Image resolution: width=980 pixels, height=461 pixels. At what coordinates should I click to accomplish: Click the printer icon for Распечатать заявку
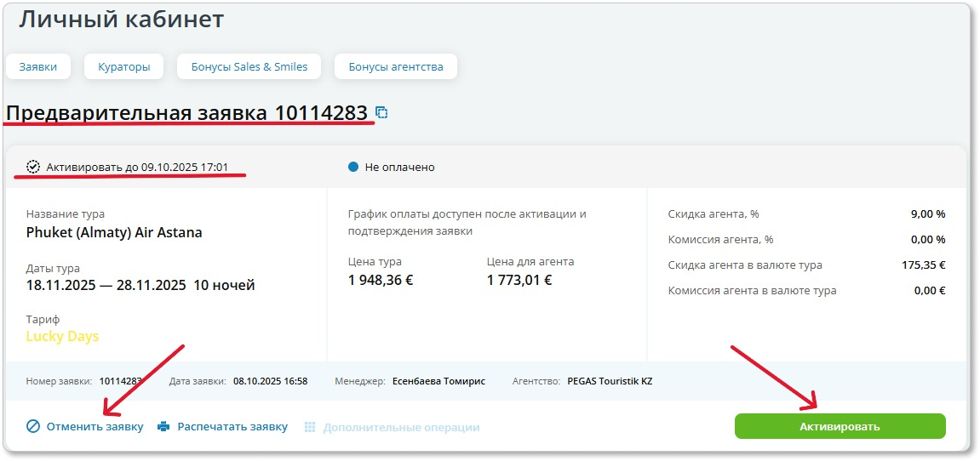tap(164, 426)
